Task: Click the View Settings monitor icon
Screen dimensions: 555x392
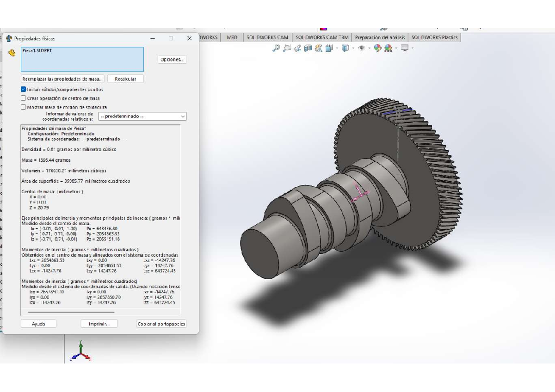Action: click(x=406, y=48)
